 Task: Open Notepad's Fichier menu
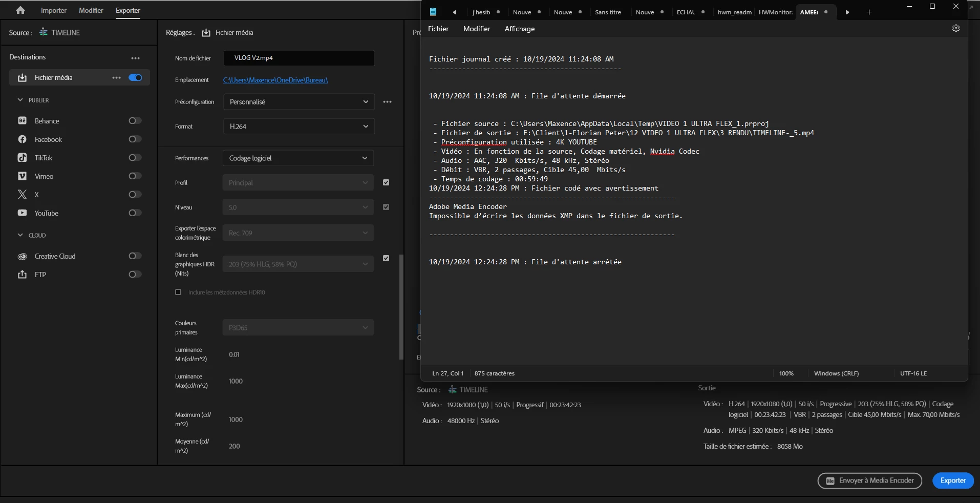point(438,29)
